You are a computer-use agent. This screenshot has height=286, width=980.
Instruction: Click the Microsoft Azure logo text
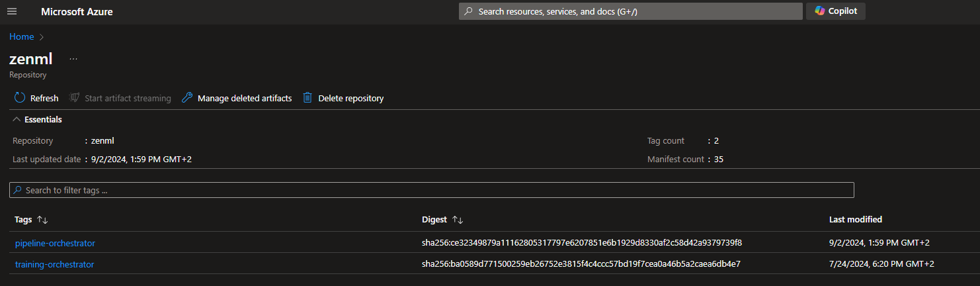coord(77,11)
